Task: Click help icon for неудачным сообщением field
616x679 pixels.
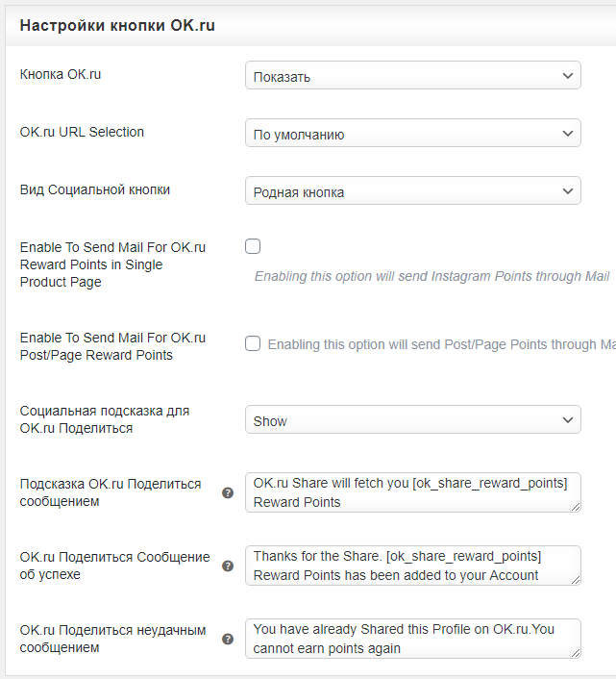Action: [x=228, y=639]
